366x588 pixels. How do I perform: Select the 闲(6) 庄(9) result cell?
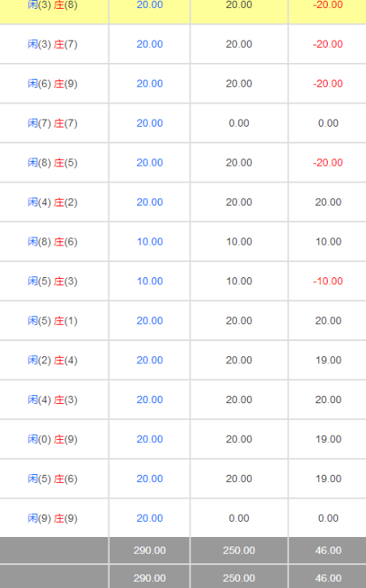point(53,84)
